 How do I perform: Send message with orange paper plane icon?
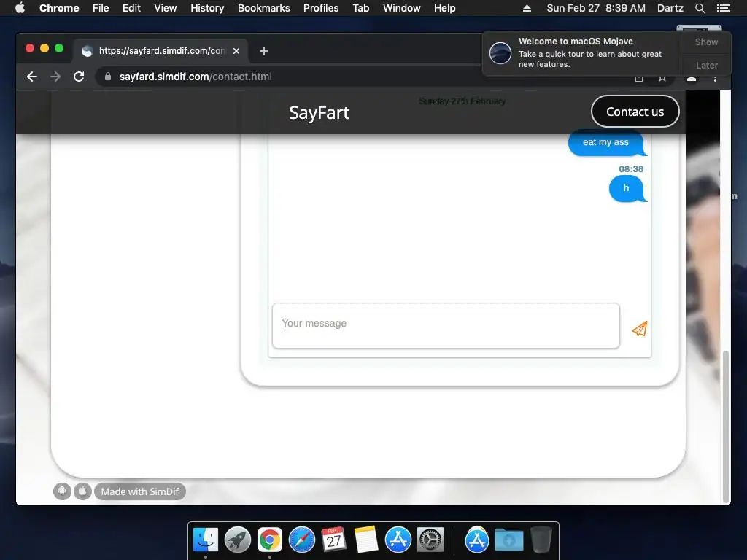(639, 329)
